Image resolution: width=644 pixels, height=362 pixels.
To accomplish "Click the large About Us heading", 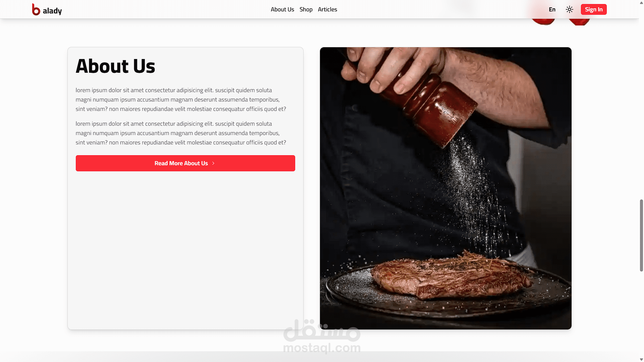I will click(115, 66).
